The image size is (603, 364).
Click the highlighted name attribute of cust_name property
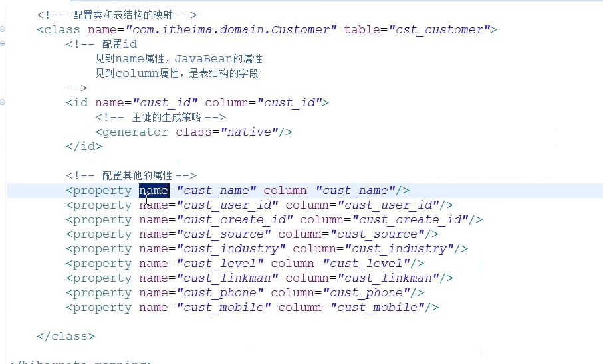154,190
